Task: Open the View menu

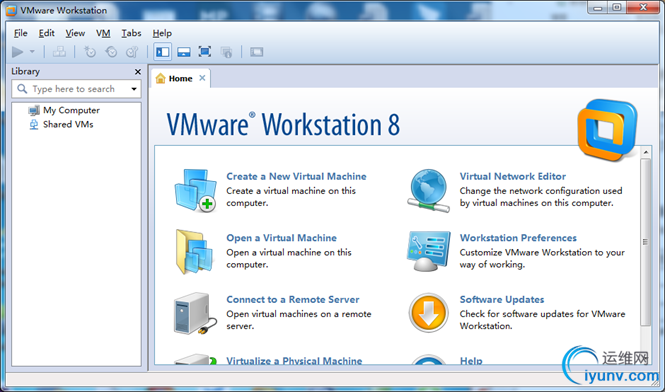Action: click(75, 33)
